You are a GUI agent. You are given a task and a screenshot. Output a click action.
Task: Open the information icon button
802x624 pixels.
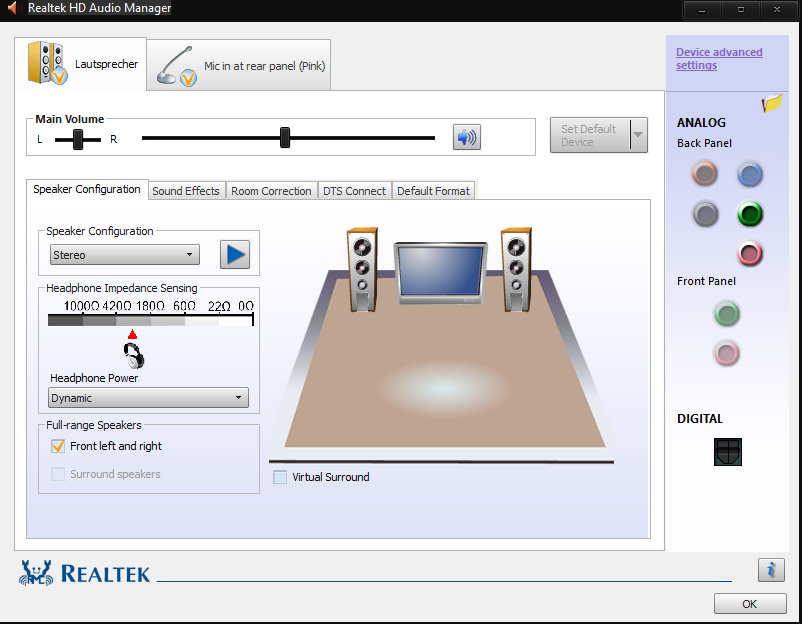coord(771,570)
